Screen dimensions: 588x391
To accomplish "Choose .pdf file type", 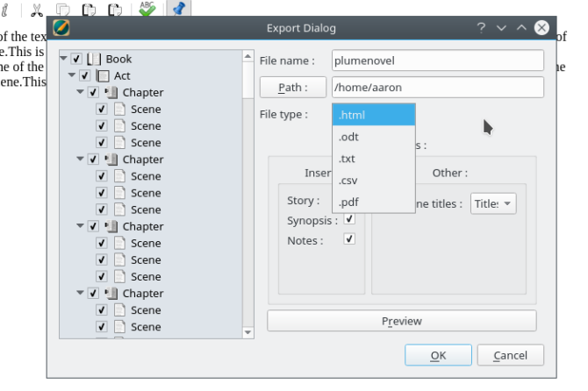I will click(x=374, y=202).
